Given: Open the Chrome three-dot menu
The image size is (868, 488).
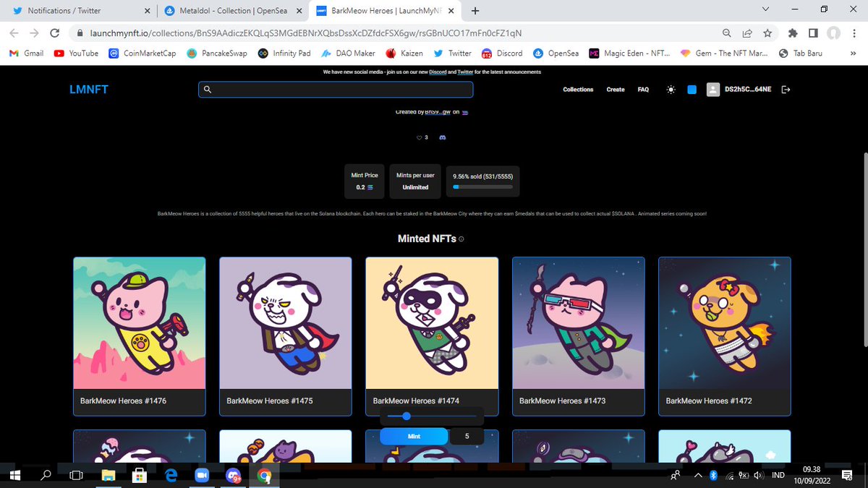Looking at the screenshot, I should 854,33.
